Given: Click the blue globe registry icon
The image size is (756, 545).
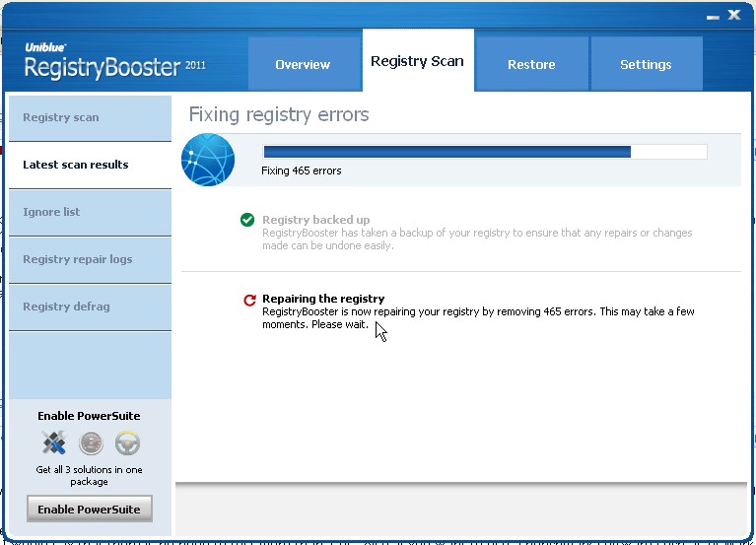Looking at the screenshot, I should 208,160.
